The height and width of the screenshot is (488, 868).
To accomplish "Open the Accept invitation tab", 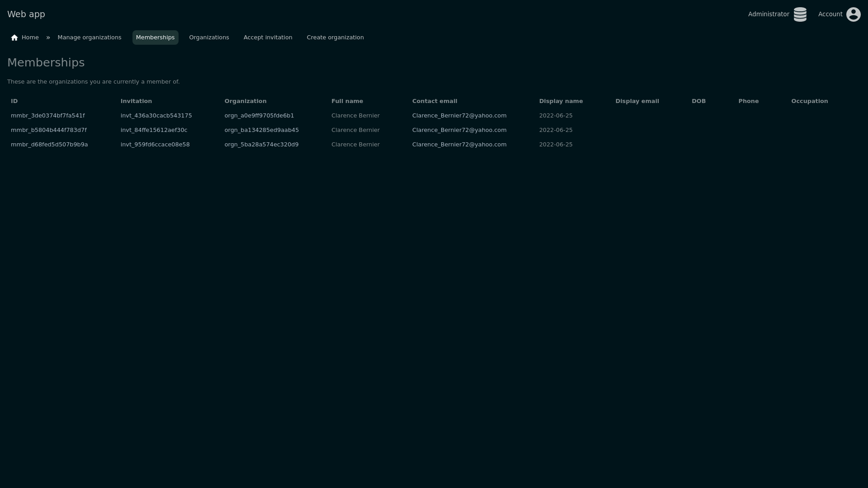I will (268, 38).
